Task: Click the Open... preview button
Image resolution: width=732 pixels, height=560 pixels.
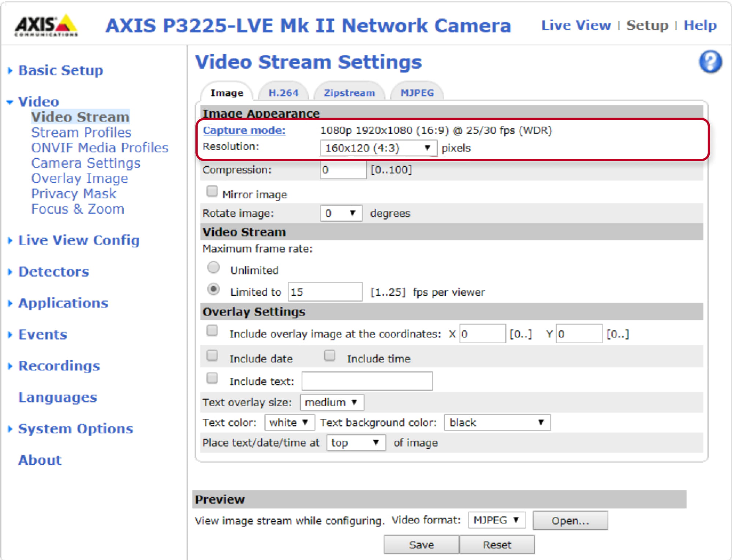Action: point(570,520)
